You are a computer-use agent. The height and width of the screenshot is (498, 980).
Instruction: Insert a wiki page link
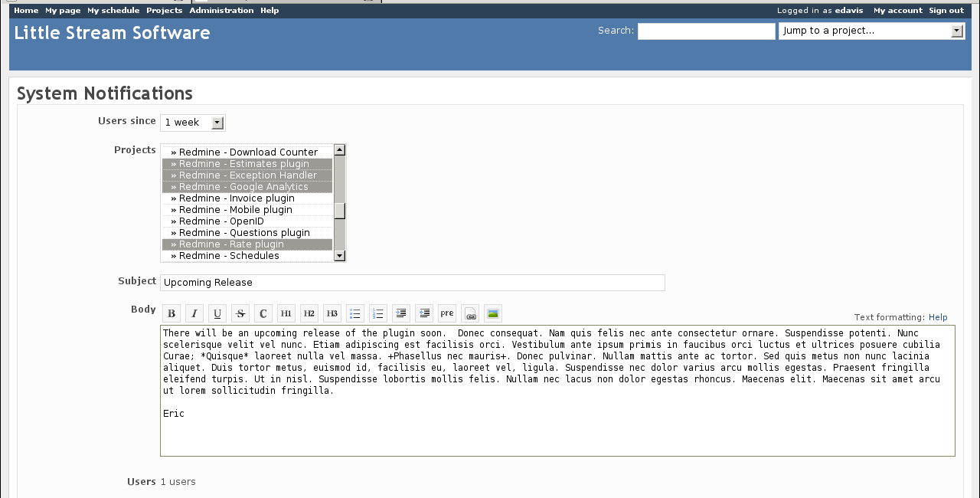pos(470,313)
